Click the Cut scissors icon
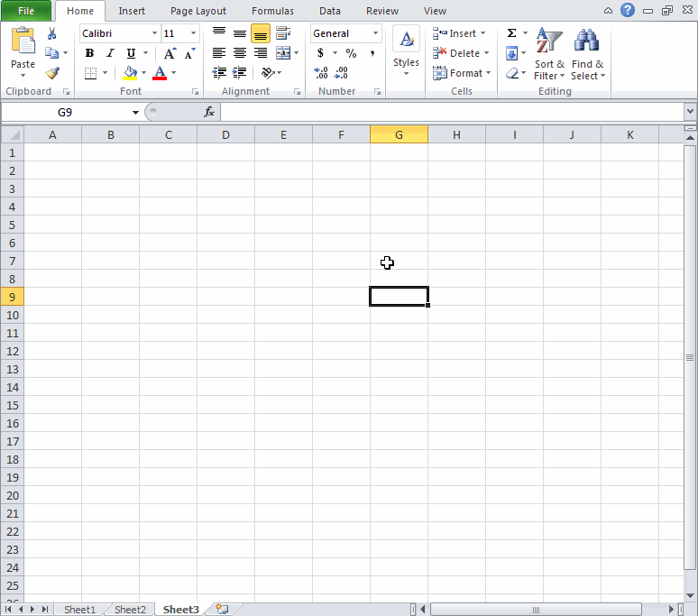The height and width of the screenshot is (616, 698). (51, 34)
